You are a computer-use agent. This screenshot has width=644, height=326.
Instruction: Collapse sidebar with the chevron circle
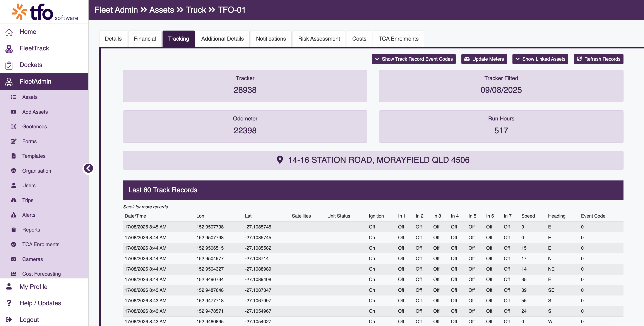coord(88,168)
